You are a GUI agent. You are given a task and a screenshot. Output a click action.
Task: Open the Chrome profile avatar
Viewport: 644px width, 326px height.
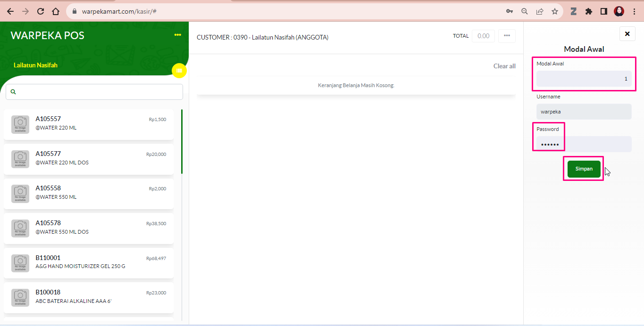[x=619, y=11]
